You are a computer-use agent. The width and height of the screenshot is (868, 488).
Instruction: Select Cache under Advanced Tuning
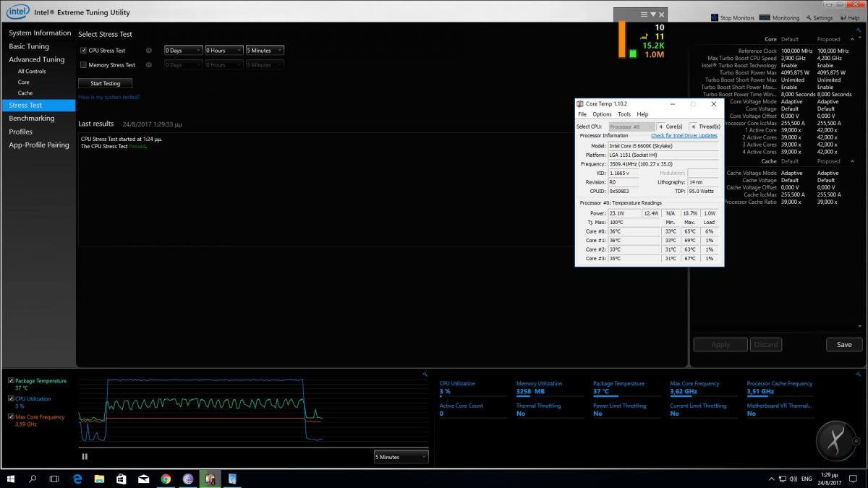coord(25,93)
